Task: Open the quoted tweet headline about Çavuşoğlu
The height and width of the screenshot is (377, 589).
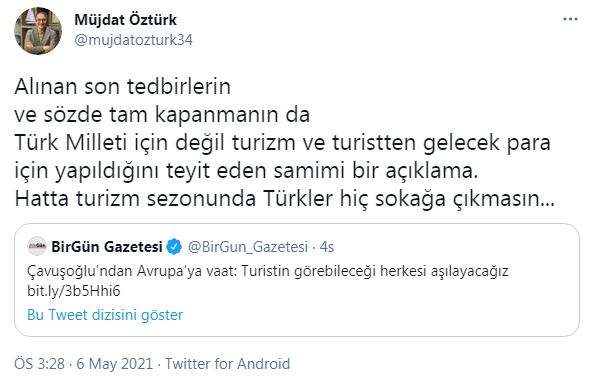Action: (x=268, y=271)
